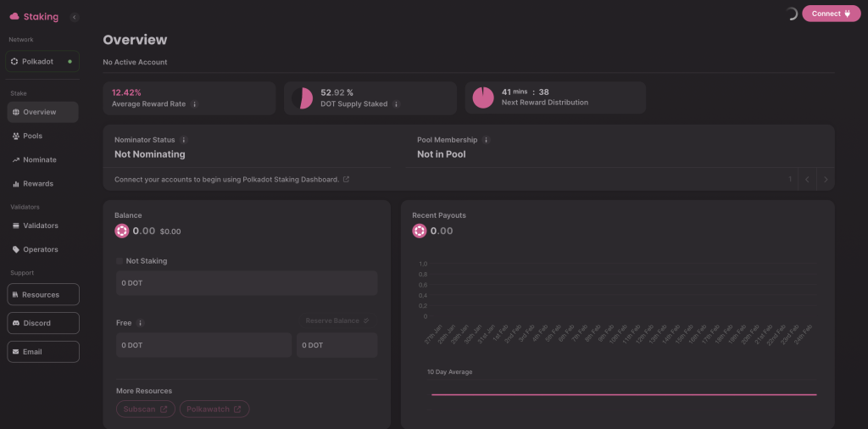Open the Subscan external link
Viewport: 868px width, 429px height.
click(x=146, y=409)
